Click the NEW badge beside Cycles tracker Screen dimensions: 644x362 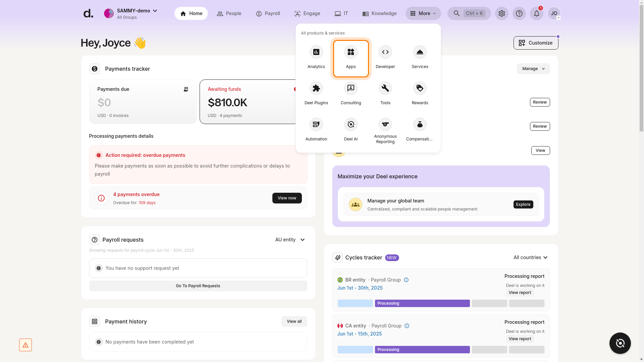click(x=392, y=258)
